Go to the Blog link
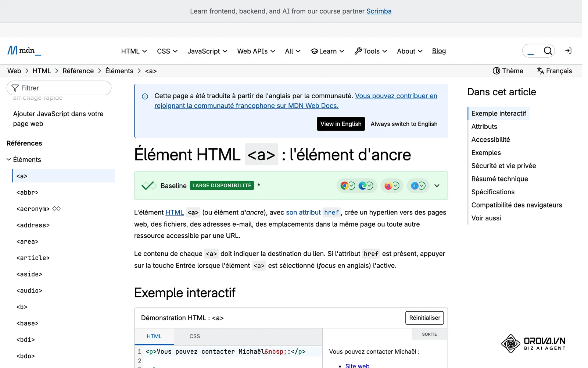Image resolution: width=588 pixels, height=368 pixels. coord(439,51)
